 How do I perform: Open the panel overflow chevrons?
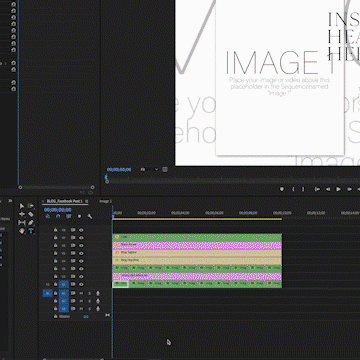10,201
